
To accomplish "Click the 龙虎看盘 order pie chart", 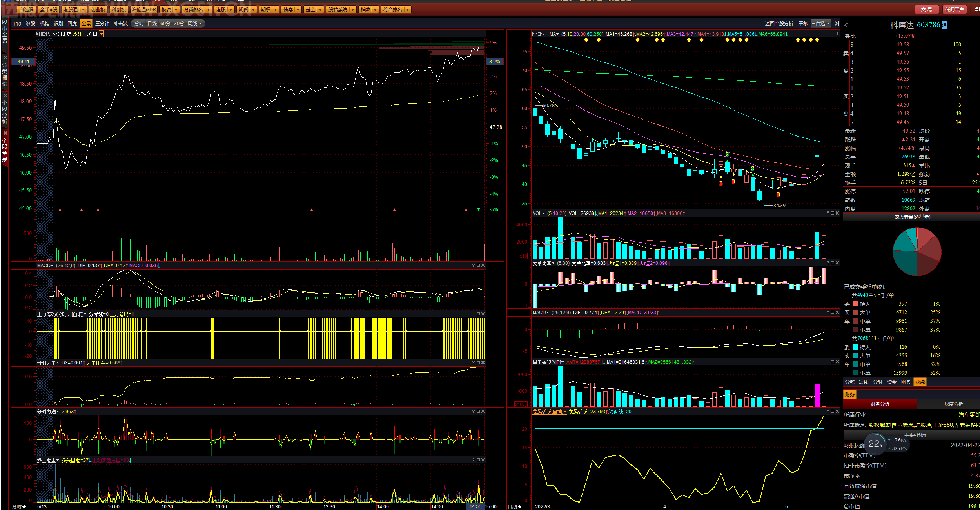I will [x=917, y=251].
